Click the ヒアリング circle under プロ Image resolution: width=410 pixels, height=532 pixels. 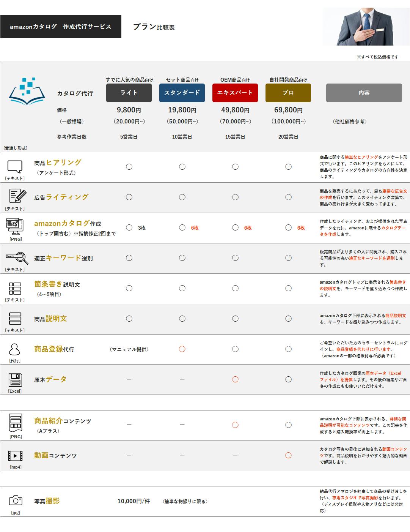coord(288,167)
